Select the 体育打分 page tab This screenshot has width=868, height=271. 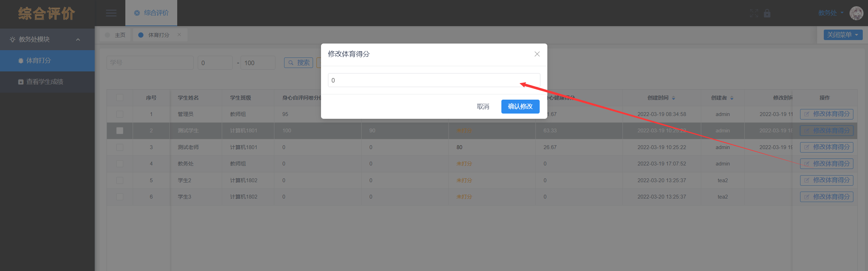pyautogui.click(x=158, y=35)
